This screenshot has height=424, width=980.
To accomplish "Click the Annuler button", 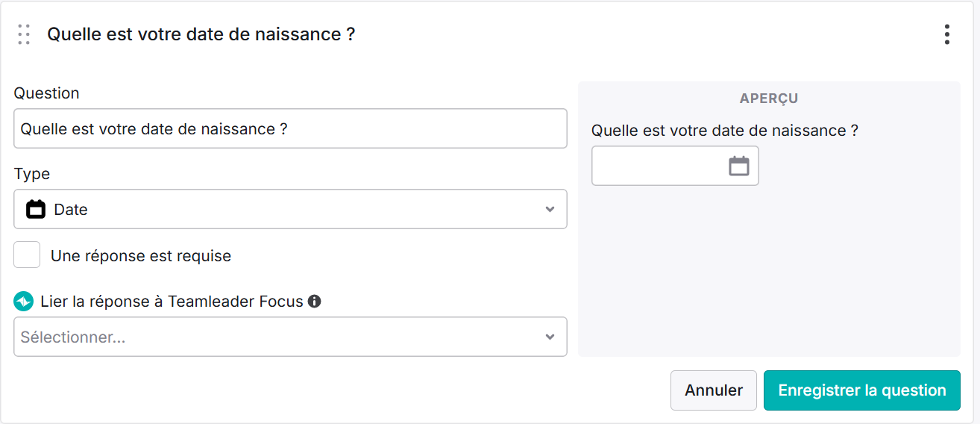I will 714,390.
